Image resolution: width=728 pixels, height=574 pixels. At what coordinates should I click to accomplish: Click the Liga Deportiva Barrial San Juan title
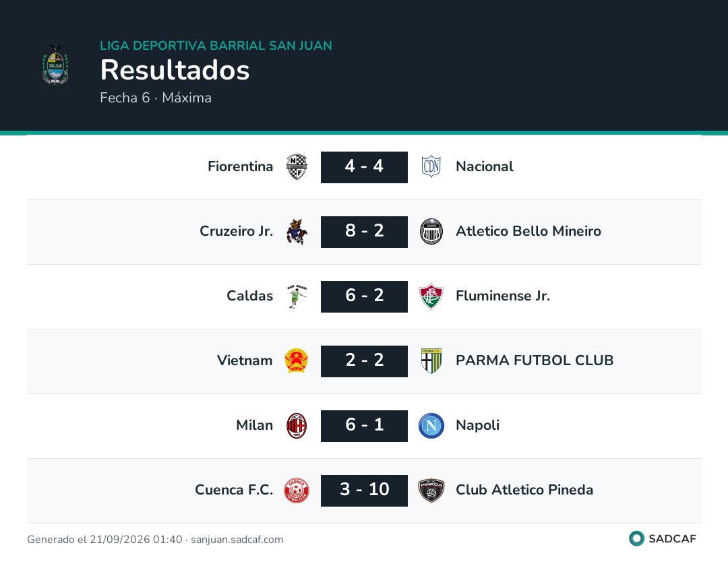[x=216, y=45]
